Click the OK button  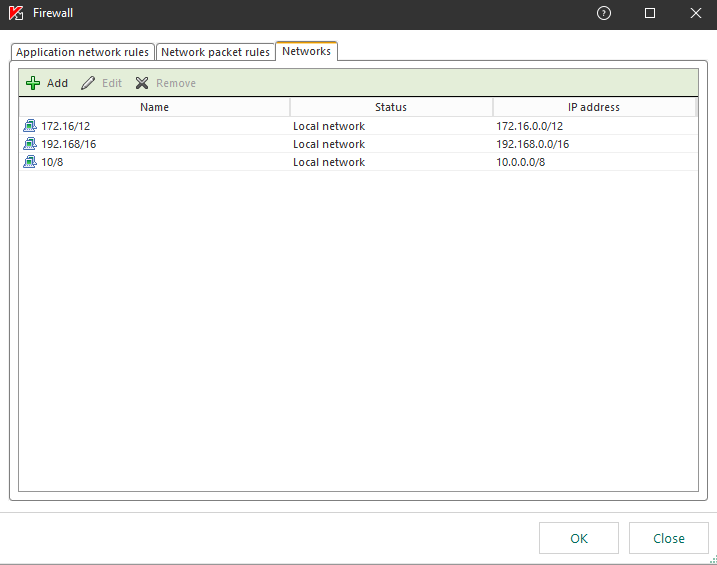[579, 538]
